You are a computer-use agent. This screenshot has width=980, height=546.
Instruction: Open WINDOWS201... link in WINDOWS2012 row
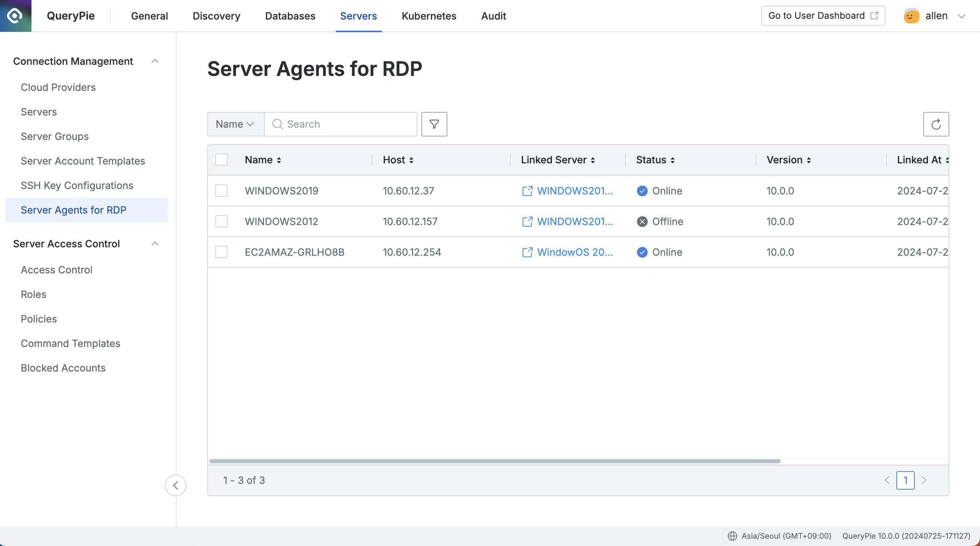click(x=575, y=222)
